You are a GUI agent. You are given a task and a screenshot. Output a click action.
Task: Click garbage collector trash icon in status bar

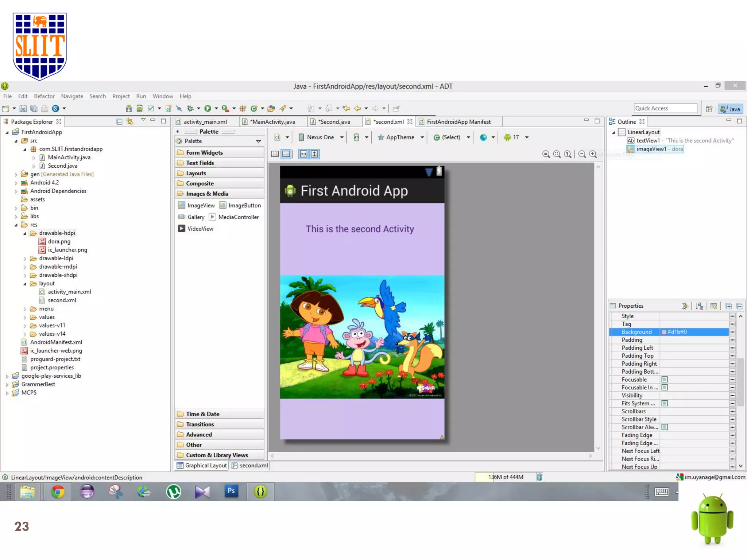[x=539, y=477]
